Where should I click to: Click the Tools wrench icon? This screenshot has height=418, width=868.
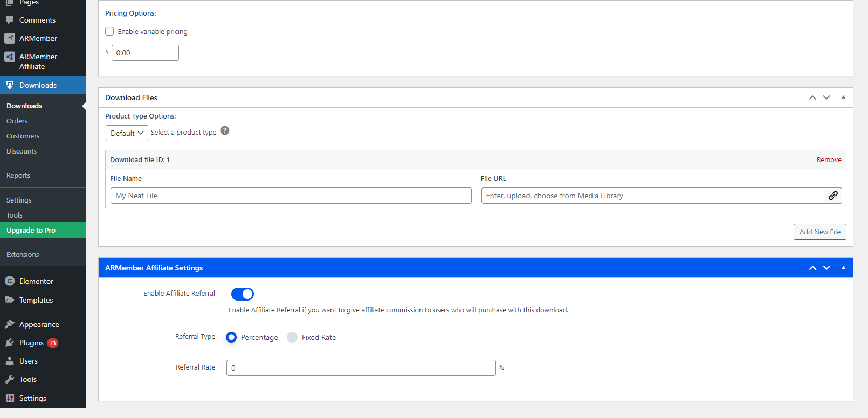[x=10, y=379]
